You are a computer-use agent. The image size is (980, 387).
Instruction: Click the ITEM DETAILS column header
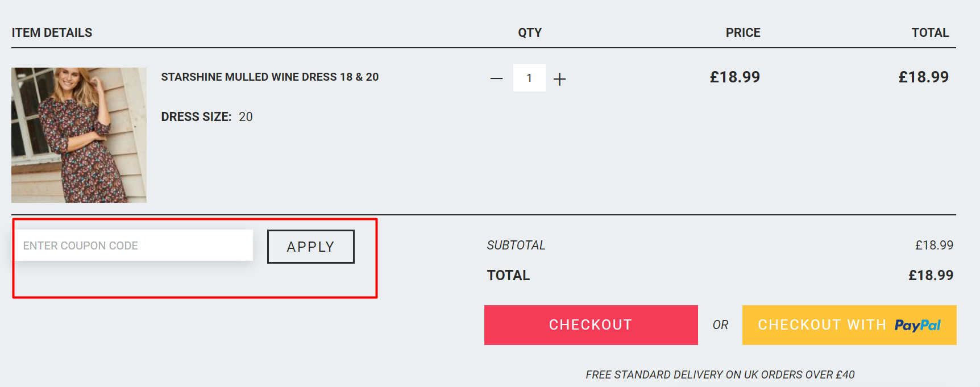point(52,32)
